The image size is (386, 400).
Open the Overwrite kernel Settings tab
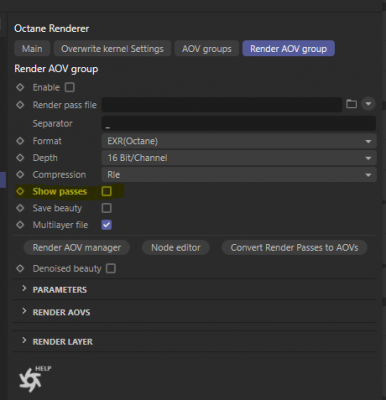112,49
